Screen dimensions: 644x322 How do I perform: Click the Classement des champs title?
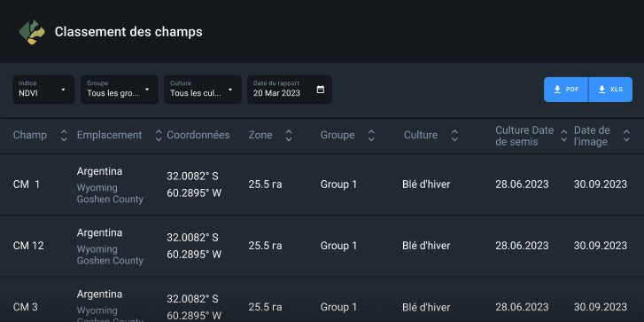tap(128, 32)
